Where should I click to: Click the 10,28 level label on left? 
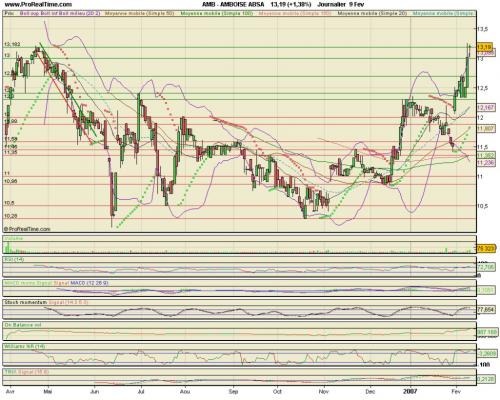pyautogui.click(x=10, y=216)
